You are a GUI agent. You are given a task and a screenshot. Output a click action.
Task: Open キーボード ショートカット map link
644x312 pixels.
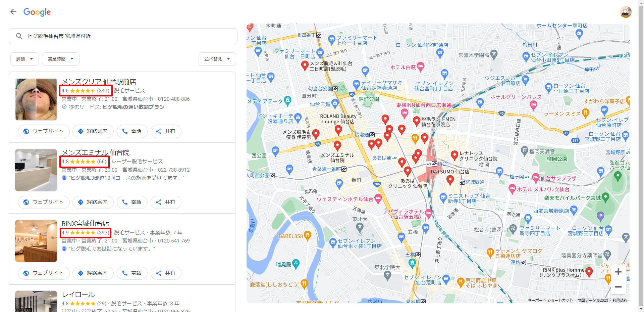pyautogui.click(x=550, y=300)
